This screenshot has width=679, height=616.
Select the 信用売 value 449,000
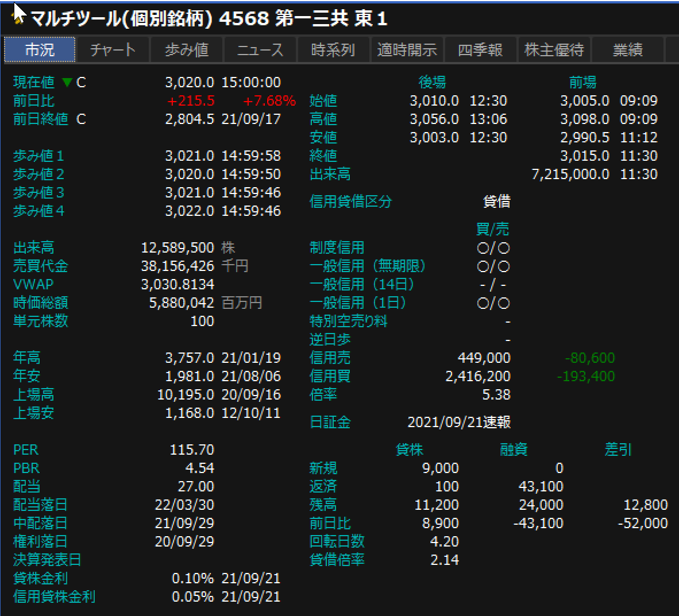484,358
